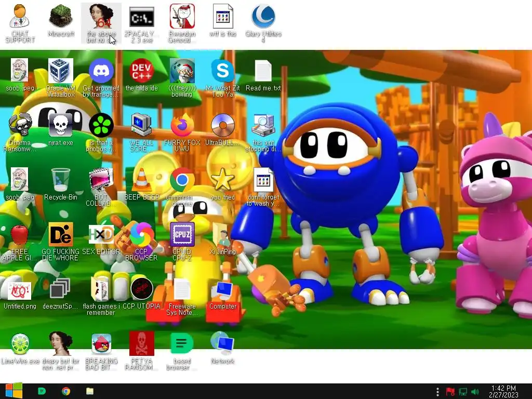Screen dimensions: 532x399
Task: Select the top soob.jpeg image near VirtualBox
Action: 20,71
